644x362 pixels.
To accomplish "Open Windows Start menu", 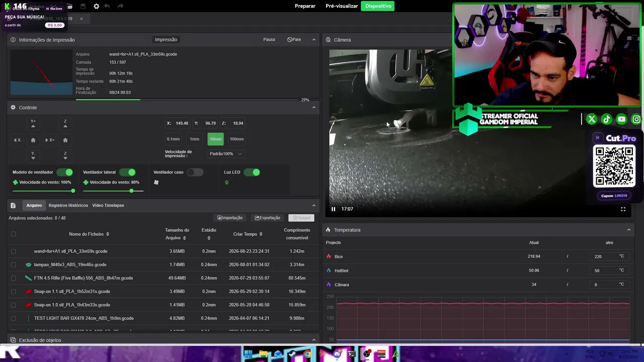I will point(248,354).
